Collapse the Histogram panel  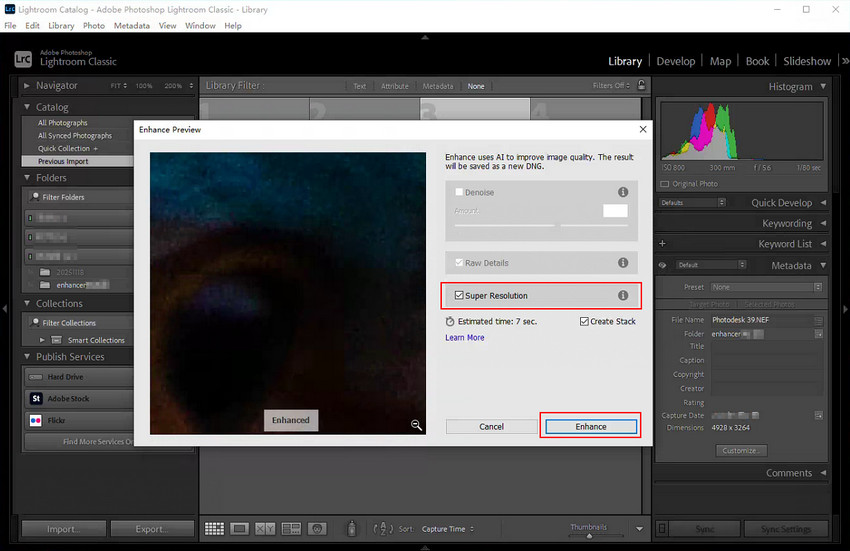click(823, 86)
